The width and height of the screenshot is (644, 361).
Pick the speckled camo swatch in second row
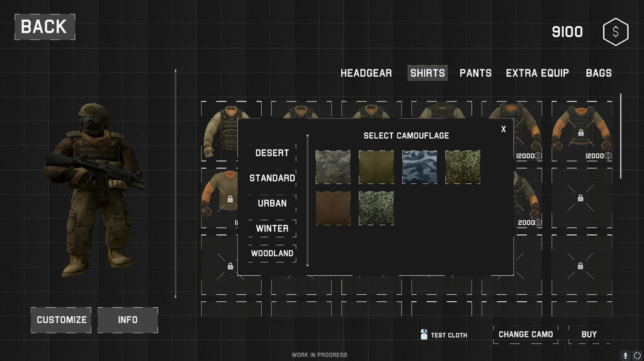pyautogui.click(x=376, y=208)
